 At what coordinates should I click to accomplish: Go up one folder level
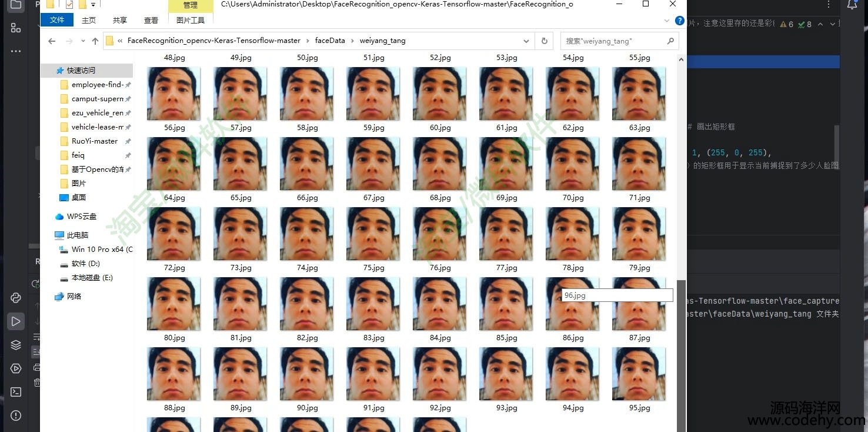(95, 41)
